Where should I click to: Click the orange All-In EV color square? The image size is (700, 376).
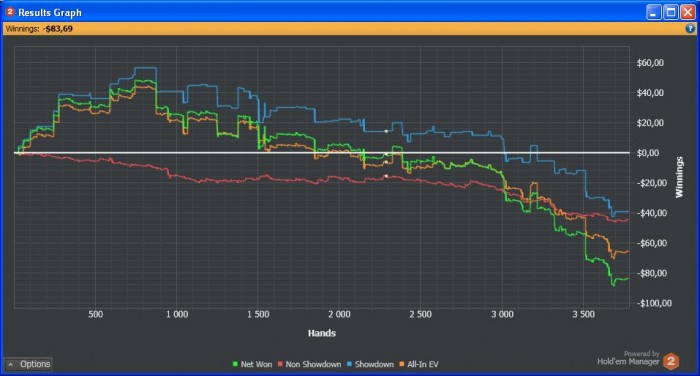pos(402,364)
